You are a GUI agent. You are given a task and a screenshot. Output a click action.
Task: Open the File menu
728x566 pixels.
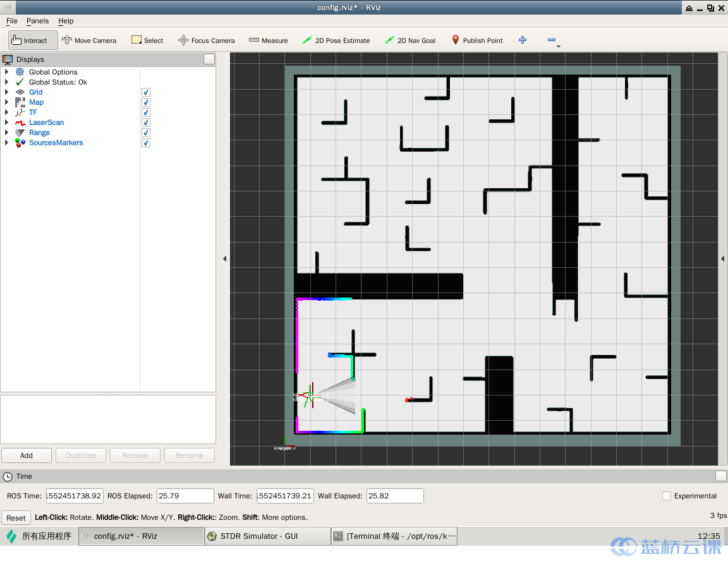(12, 21)
